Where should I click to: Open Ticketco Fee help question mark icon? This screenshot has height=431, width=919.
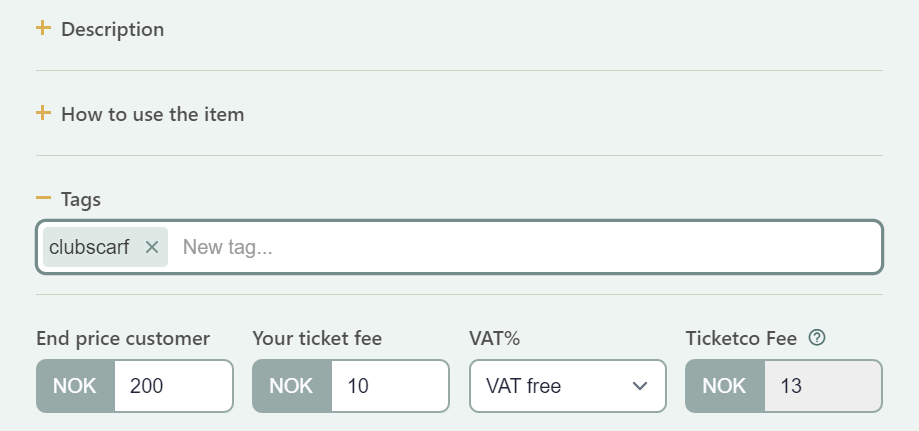click(x=816, y=338)
